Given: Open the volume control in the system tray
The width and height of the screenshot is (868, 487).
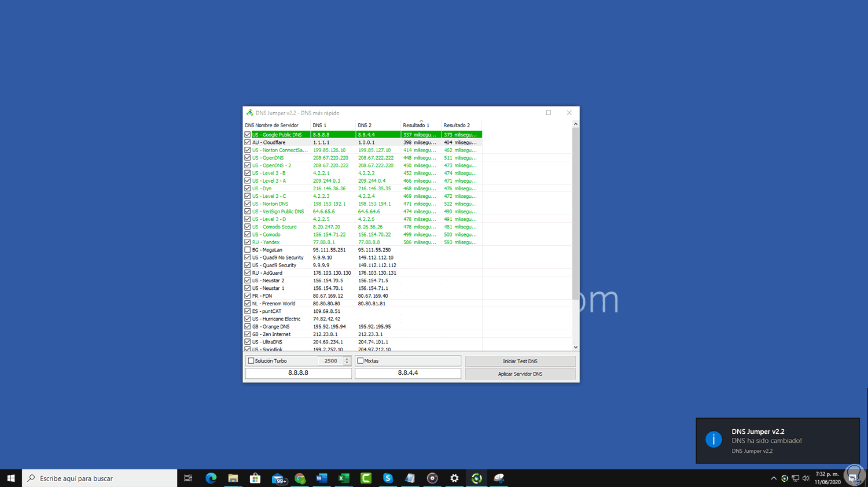Looking at the screenshot, I should [806, 478].
